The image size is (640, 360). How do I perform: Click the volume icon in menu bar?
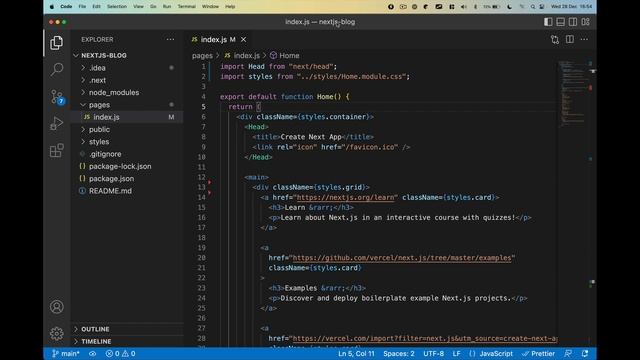[464, 7]
